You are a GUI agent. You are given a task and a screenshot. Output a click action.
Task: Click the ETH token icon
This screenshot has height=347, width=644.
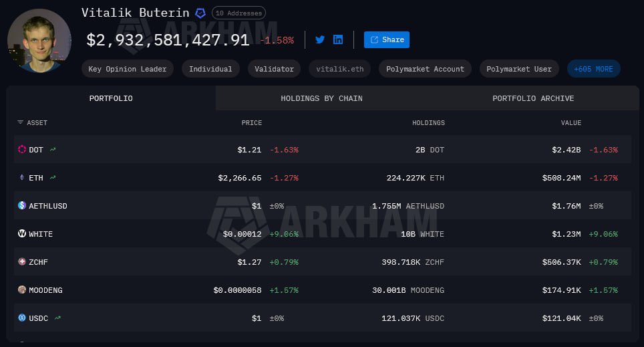[x=22, y=177]
